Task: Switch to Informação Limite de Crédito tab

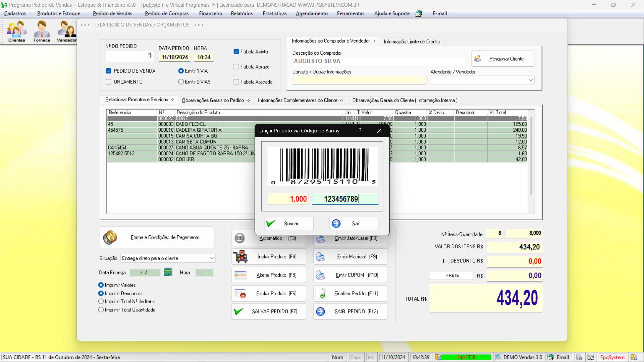Action: pos(412,42)
